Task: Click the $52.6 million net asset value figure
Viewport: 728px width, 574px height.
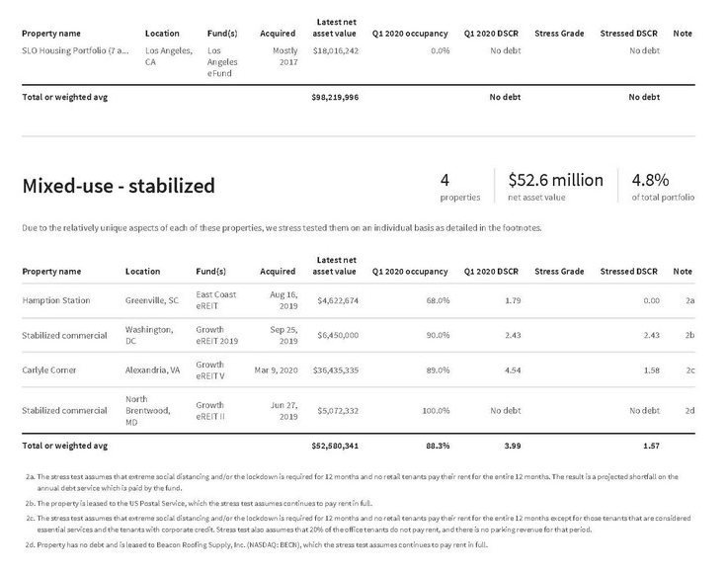Action: [554, 180]
